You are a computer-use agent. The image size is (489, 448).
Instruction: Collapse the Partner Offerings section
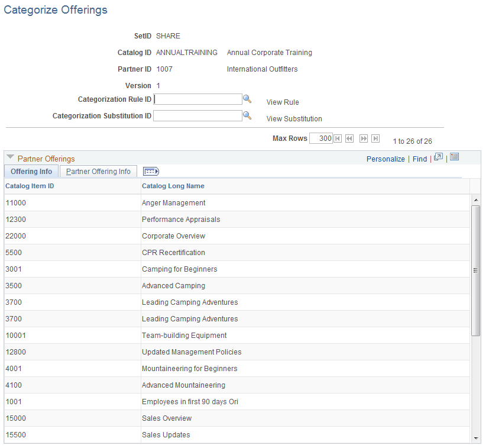point(10,157)
